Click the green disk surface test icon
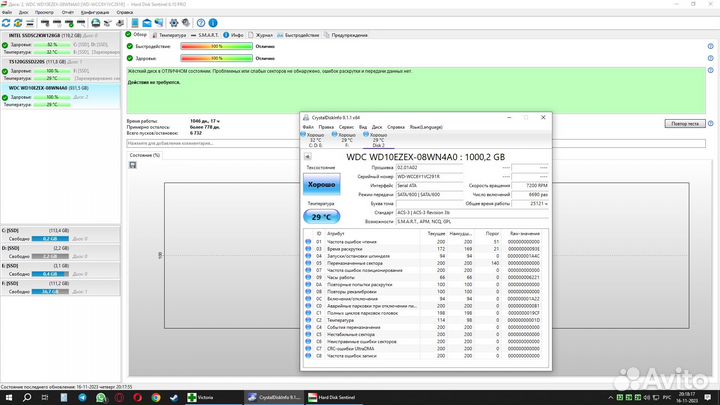This screenshot has width=720, height=405. click(x=96, y=22)
